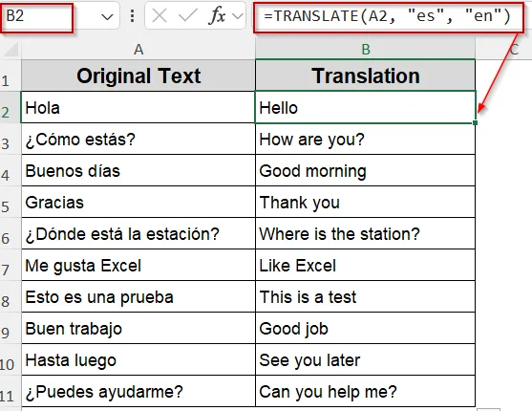Click cell 'Where is the station?'
Viewport: 532px width, 411px height.
point(366,233)
